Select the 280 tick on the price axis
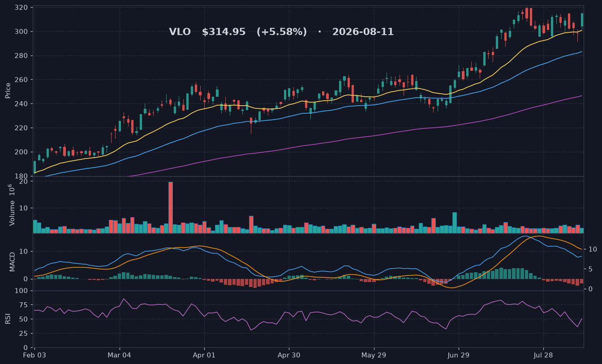Screen dimensions: 602x364 (x=22, y=56)
